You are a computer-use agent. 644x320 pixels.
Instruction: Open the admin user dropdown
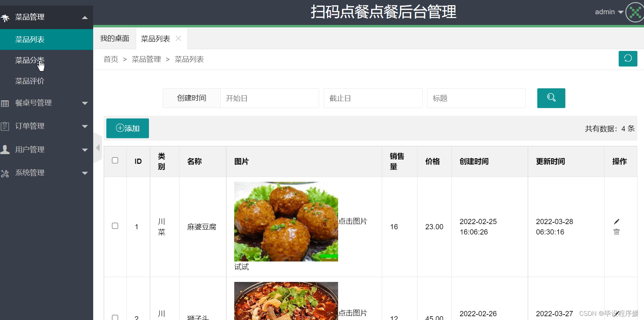609,12
